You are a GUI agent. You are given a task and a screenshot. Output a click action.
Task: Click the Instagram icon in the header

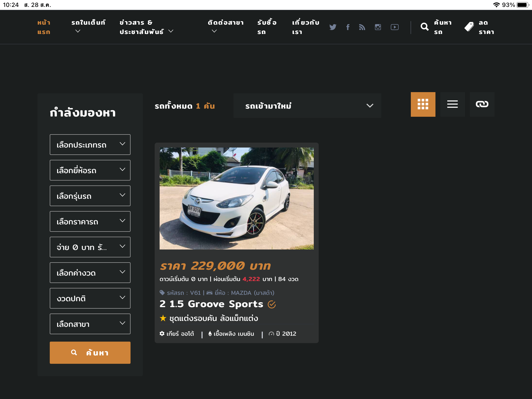(x=378, y=27)
